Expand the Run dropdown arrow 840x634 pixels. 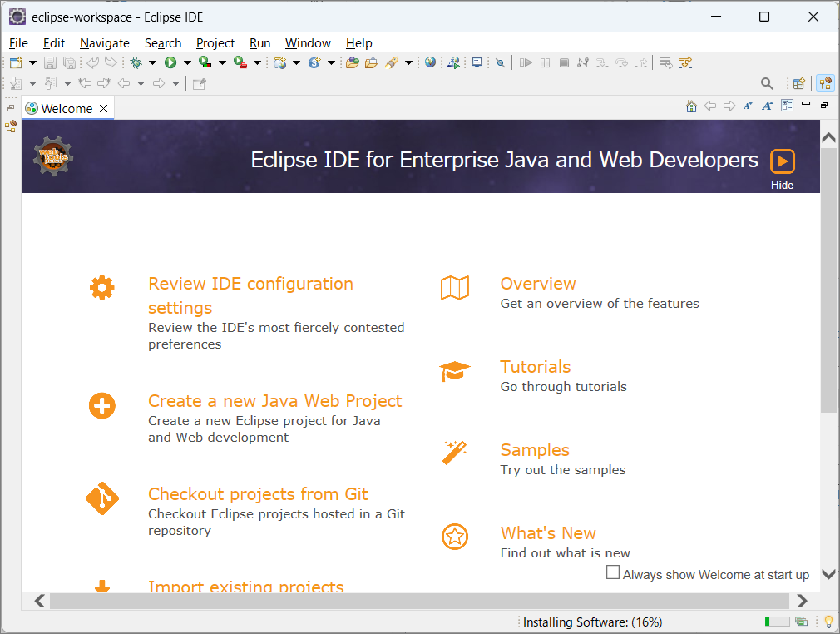(187, 62)
